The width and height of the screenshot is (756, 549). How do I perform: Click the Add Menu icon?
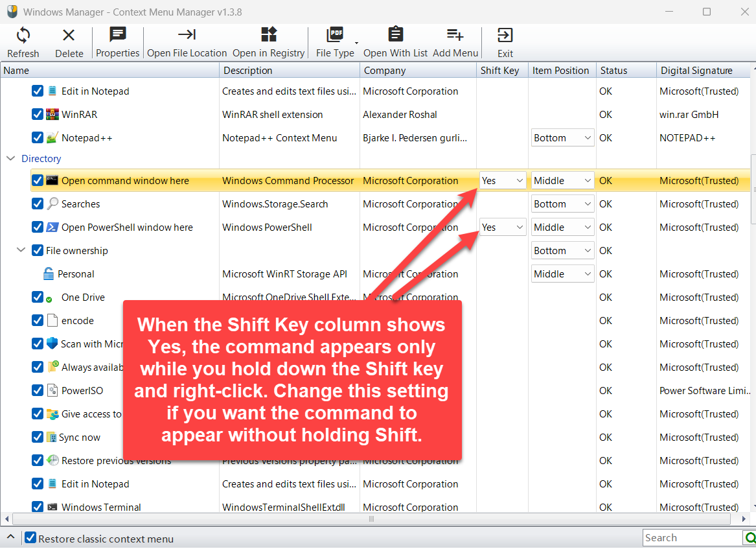tap(455, 35)
